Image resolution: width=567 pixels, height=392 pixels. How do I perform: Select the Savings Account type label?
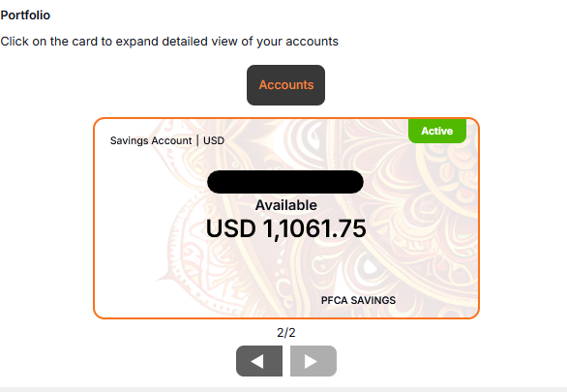click(x=151, y=140)
